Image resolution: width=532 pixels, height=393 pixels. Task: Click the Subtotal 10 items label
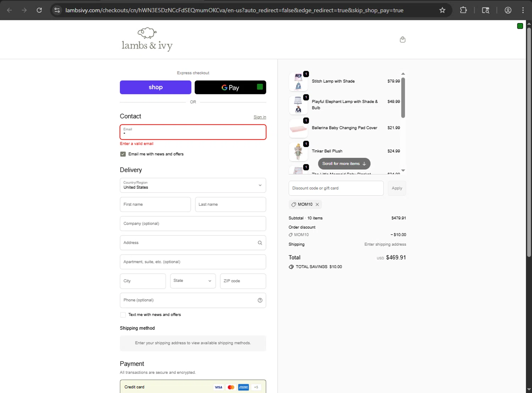[x=305, y=218]
